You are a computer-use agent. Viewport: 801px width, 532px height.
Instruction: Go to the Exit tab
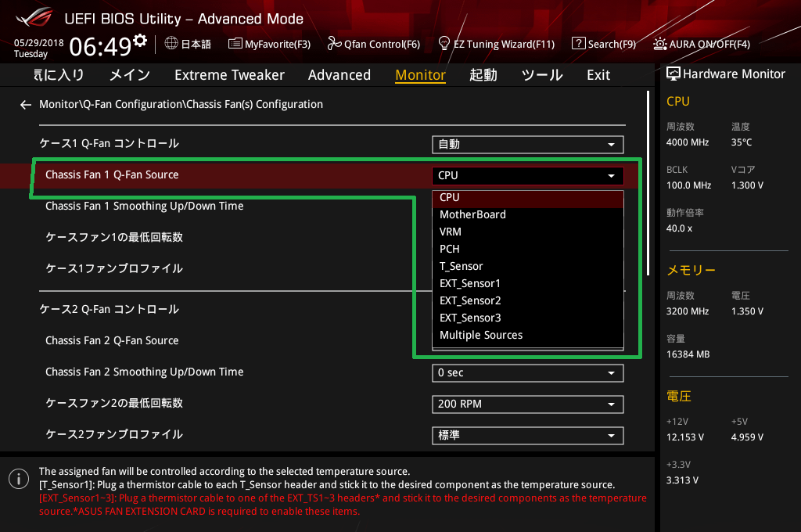(x=598, y=75)
